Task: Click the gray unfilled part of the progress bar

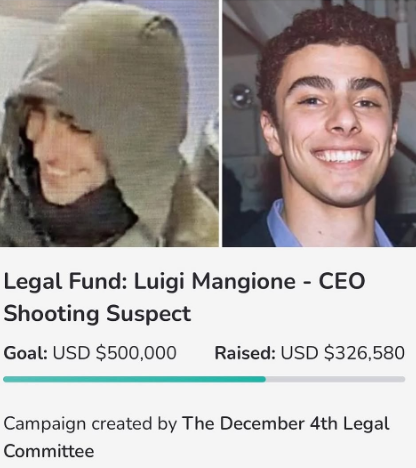Action: click(335, 379)
